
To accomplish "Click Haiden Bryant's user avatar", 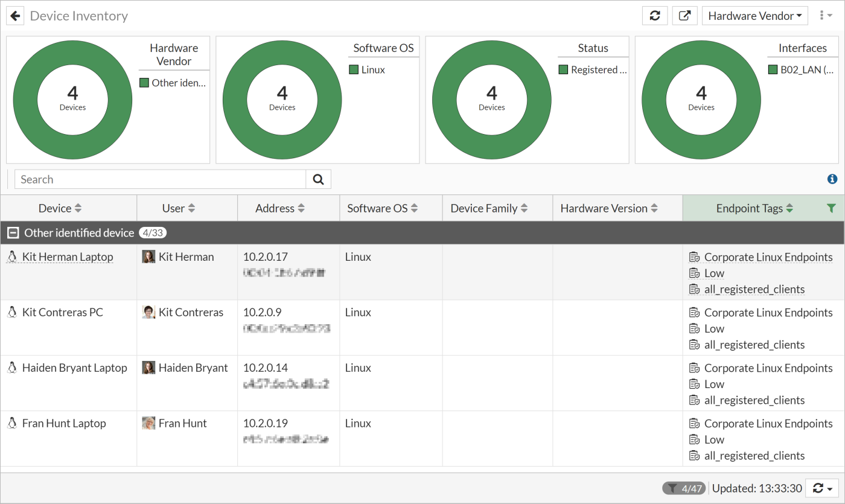I will [148, 368].
